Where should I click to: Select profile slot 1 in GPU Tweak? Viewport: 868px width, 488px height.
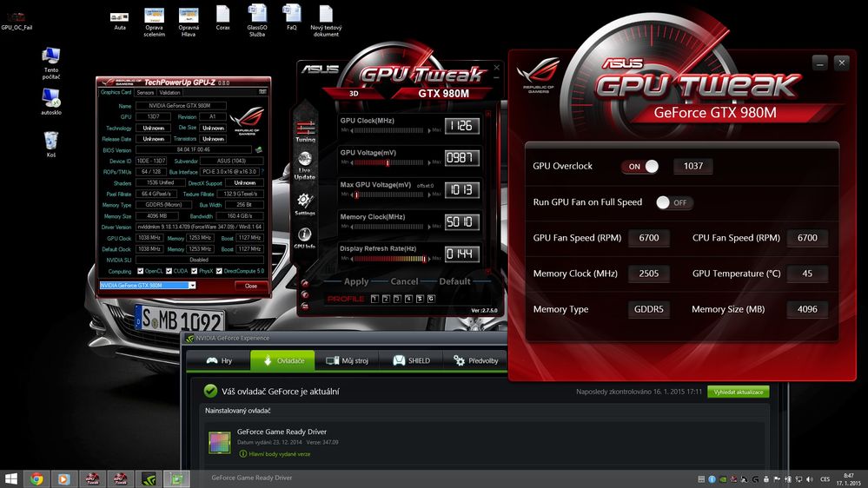click(x=374, y=299)
